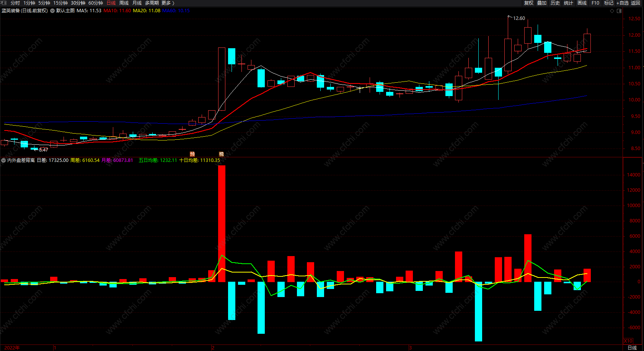Select the 60分钟 period tab
Viewport: 644px width, 351px height.
click(96, 3)
